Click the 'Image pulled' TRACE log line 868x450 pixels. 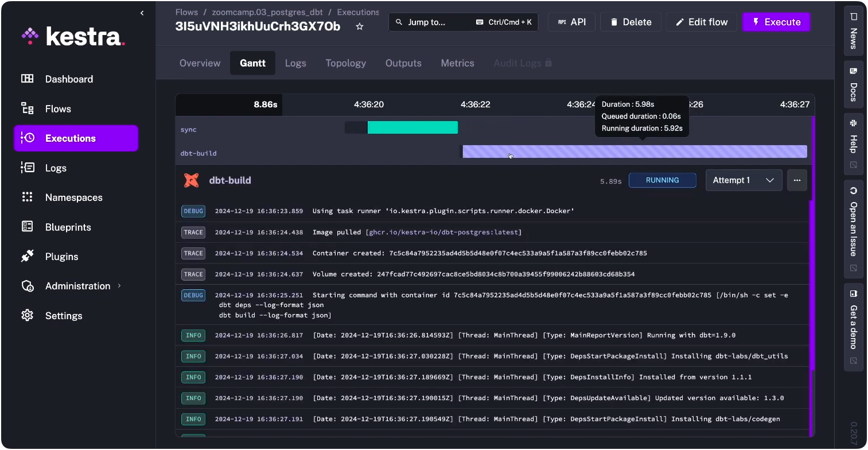point(492,232)
